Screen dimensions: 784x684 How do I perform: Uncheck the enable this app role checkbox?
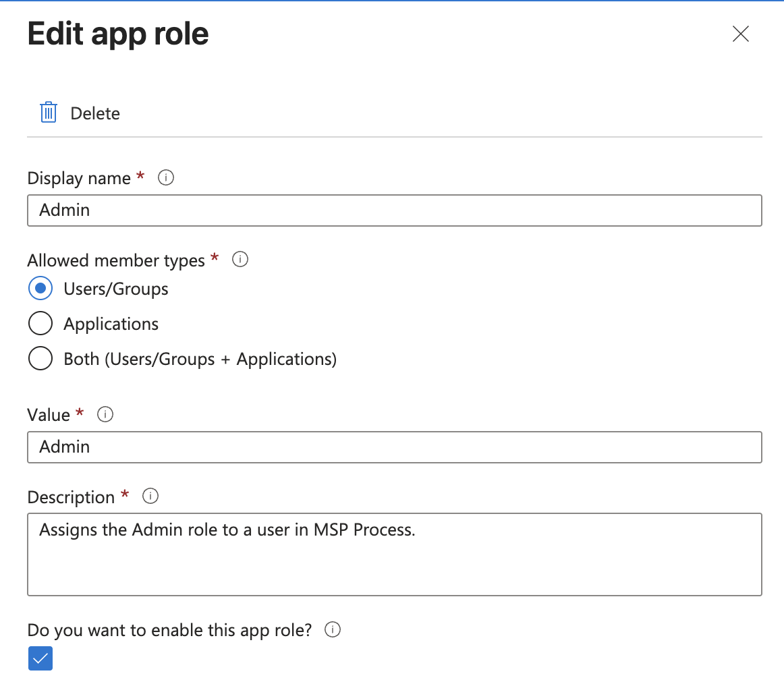point(40,659)
